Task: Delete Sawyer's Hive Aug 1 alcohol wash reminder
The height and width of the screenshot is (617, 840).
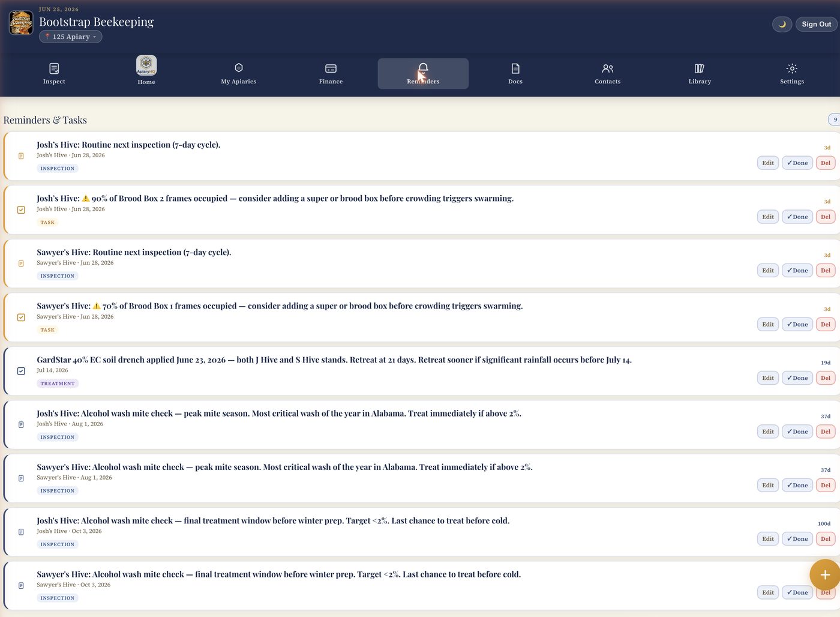Action: 826,485
